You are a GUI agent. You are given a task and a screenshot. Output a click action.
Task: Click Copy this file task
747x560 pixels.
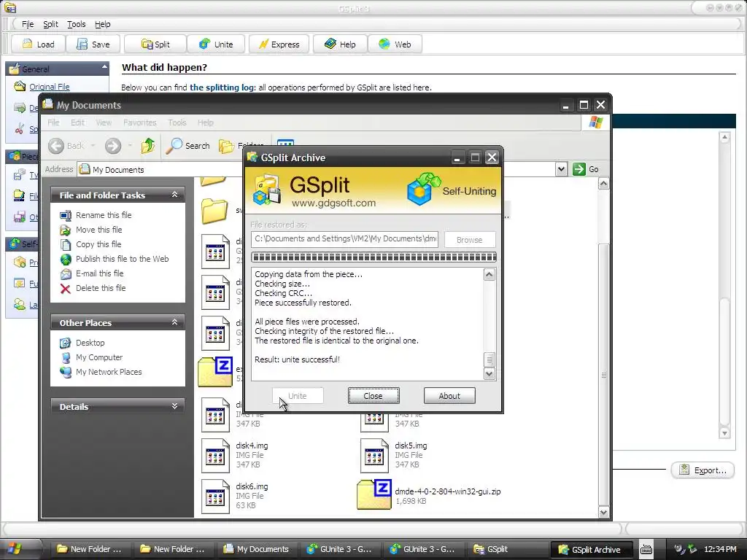point(98,244)
